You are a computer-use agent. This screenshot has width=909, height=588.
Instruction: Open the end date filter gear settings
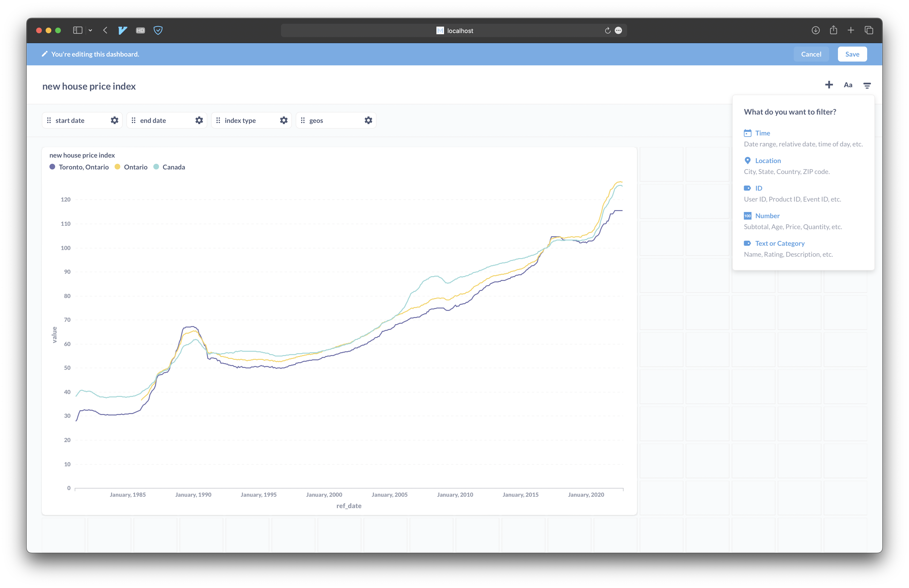(199, 121)
